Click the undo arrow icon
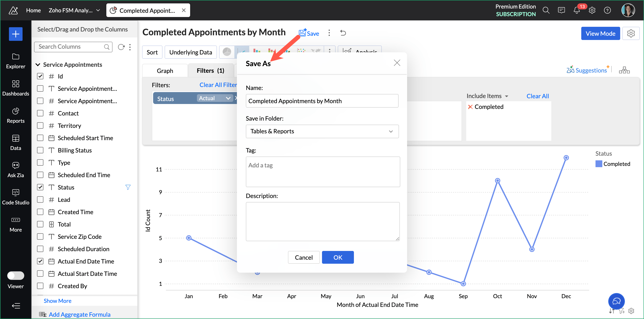The width and height of the screenshot is (644, 319). point(343,33)
